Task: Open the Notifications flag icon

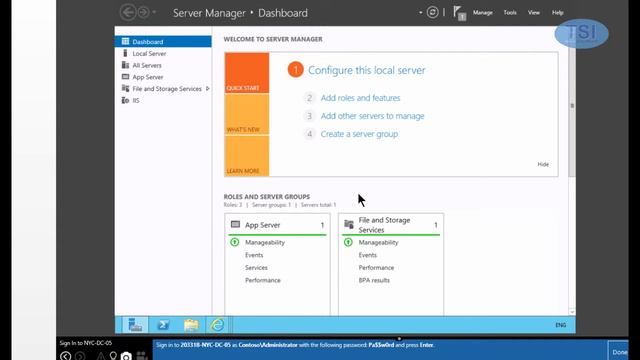Action: (x=459, y=13)
